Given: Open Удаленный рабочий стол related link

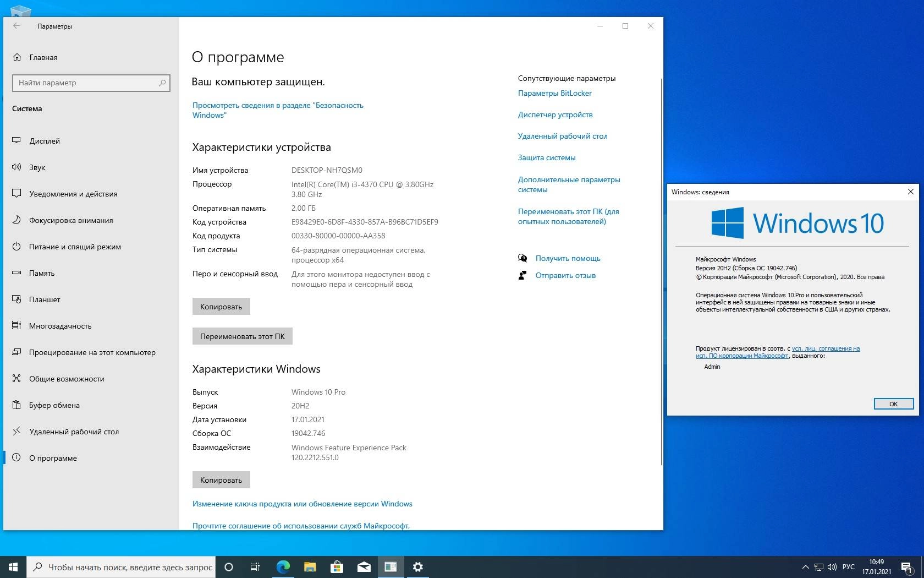Looking at the screenshot, I should pyautogui.click(x=563, y=136).
